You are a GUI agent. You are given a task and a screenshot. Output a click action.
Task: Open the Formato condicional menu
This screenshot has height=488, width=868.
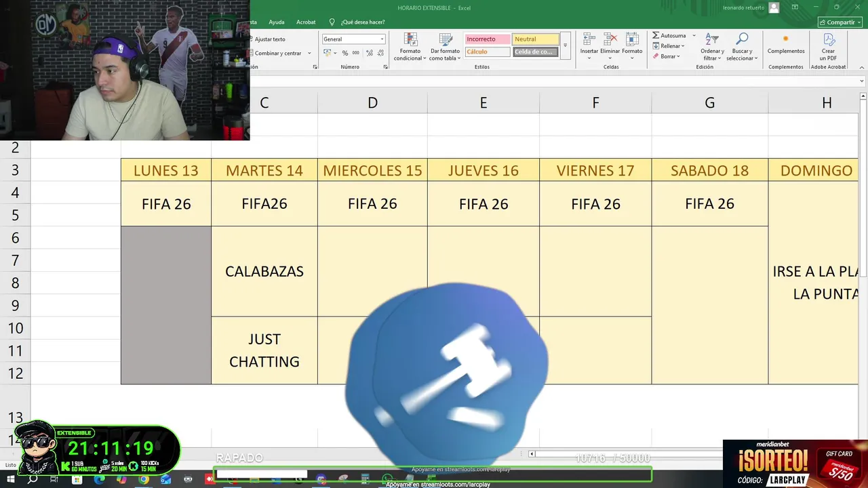coord(410,46)
